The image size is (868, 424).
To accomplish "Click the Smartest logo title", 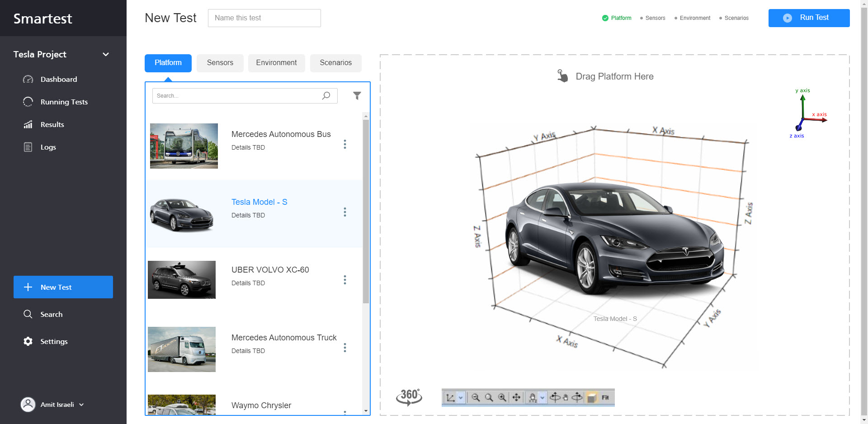I will pyautogui.click(x=42, y=19).
